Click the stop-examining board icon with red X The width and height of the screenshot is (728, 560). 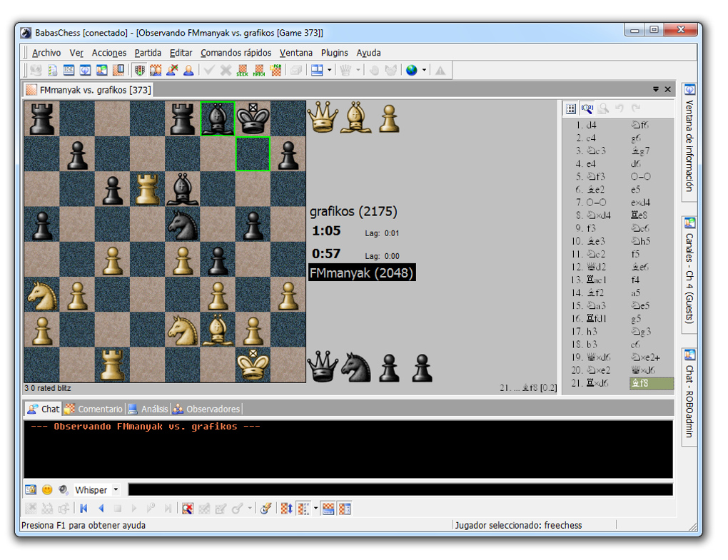[188, 509]
